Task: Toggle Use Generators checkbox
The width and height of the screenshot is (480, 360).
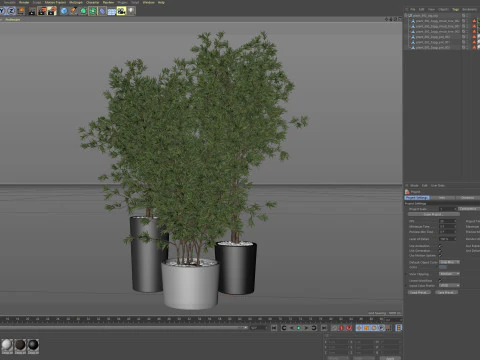Action: point(441,251)
